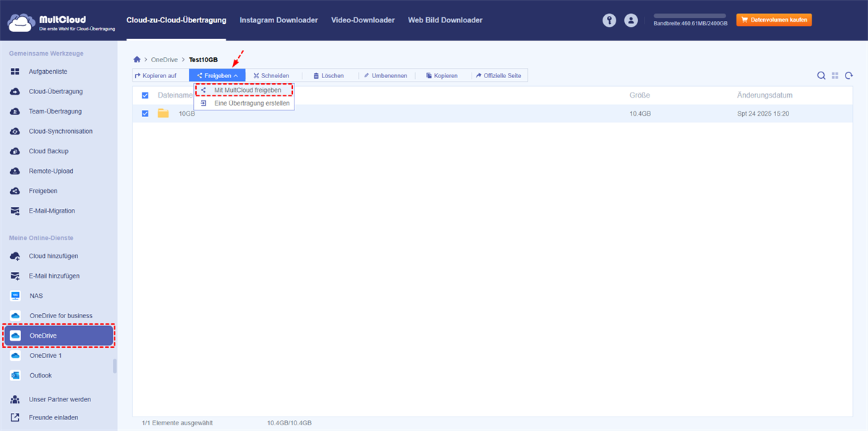Open the Video-Downloader tab

tap(363, 20)
